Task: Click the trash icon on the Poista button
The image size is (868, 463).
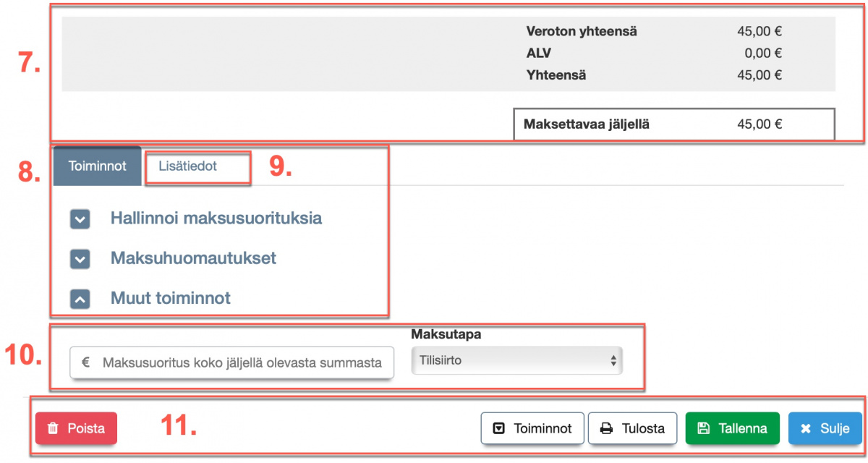Action: (x=51, y=428)
